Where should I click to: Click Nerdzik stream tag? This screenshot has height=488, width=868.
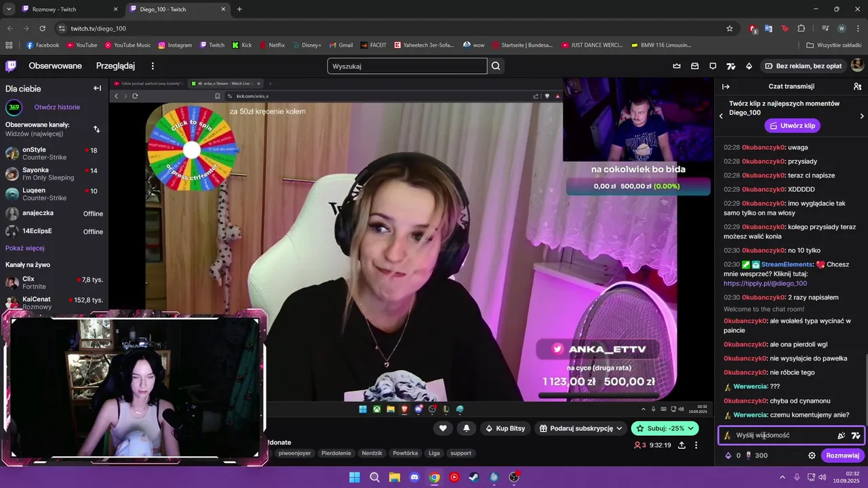(372, 453)
